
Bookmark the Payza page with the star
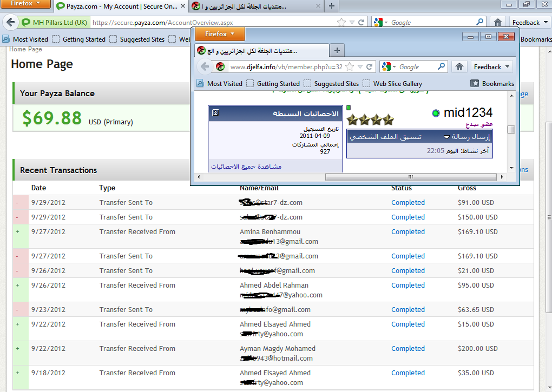(x=341, y=23)
